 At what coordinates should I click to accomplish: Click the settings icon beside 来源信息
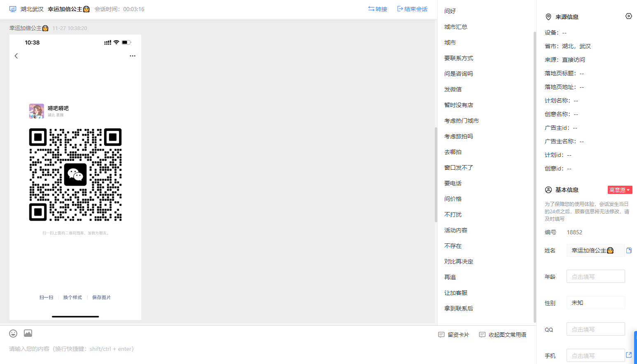click(628, 16)
